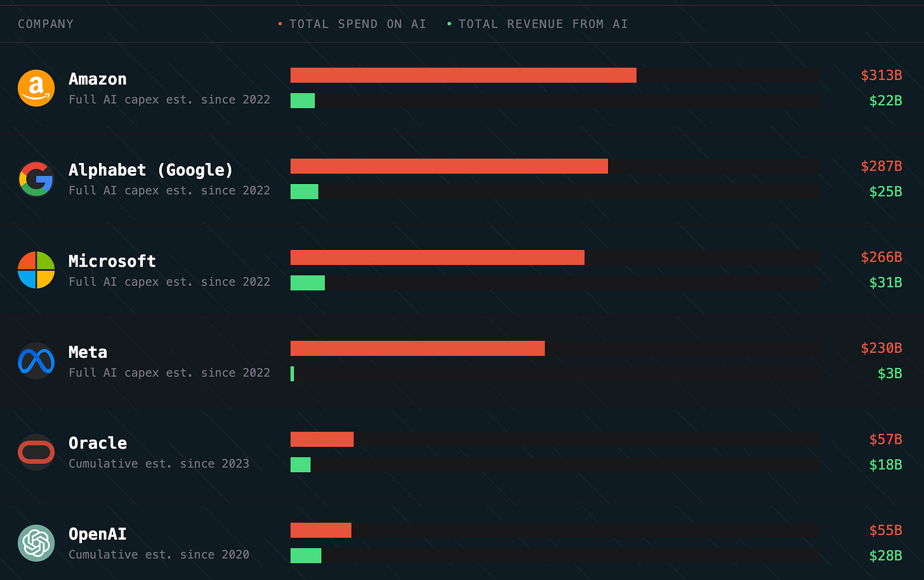924x580 pixels.
Task: Select the COMPANY column header
Action: 46,24
